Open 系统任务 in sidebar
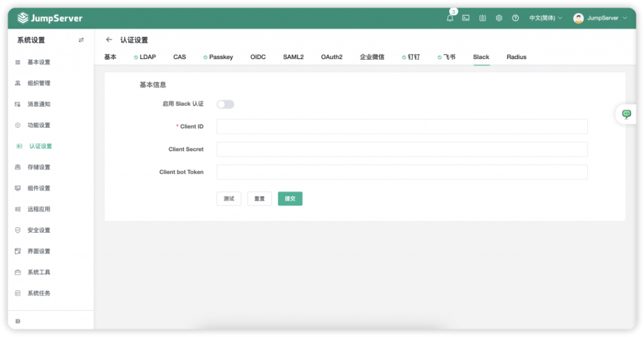Viewport: 644px width, 337px height. (39, 293)
